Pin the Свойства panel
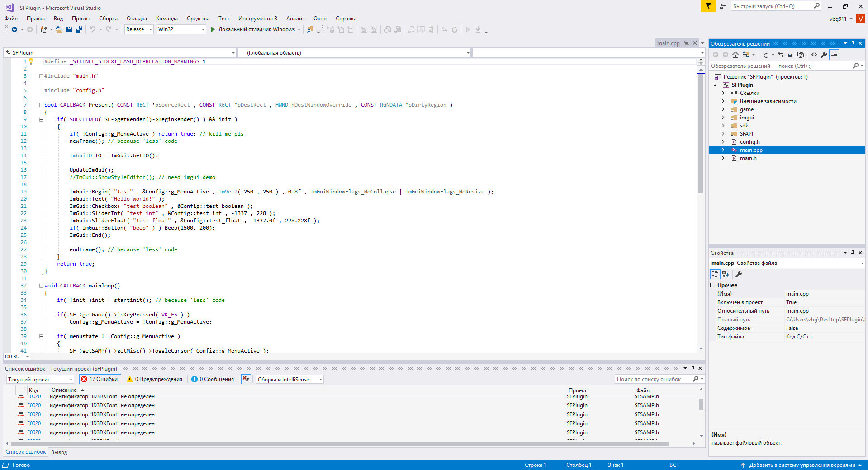 tap(853, 253)
